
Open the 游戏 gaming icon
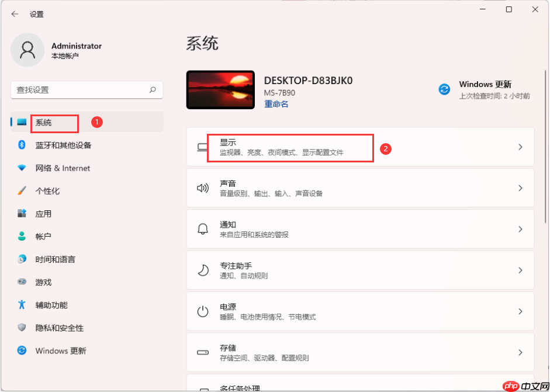coord(22,282)
